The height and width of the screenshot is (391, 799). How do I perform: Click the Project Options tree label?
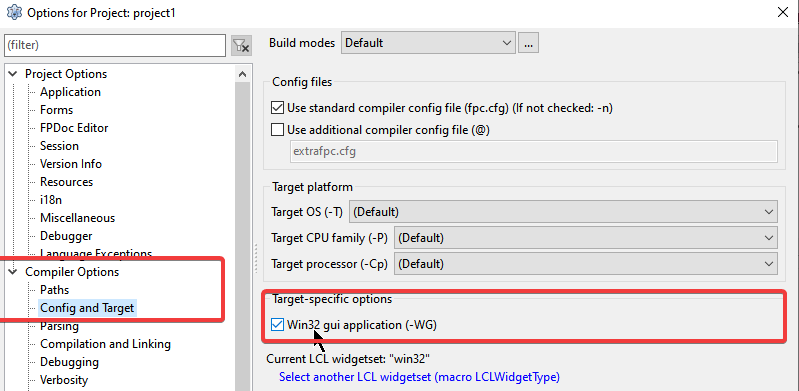pos(66,74)
